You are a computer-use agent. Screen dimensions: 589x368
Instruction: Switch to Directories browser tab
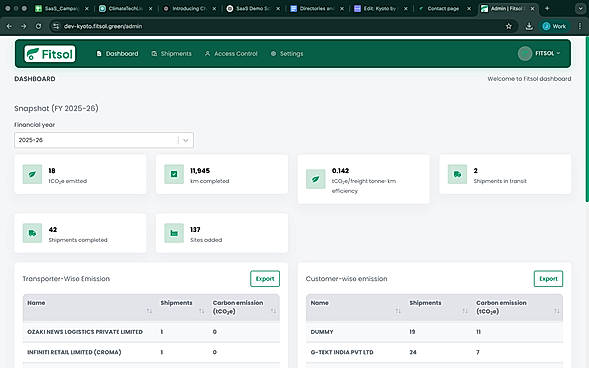[x=317, y=8]
